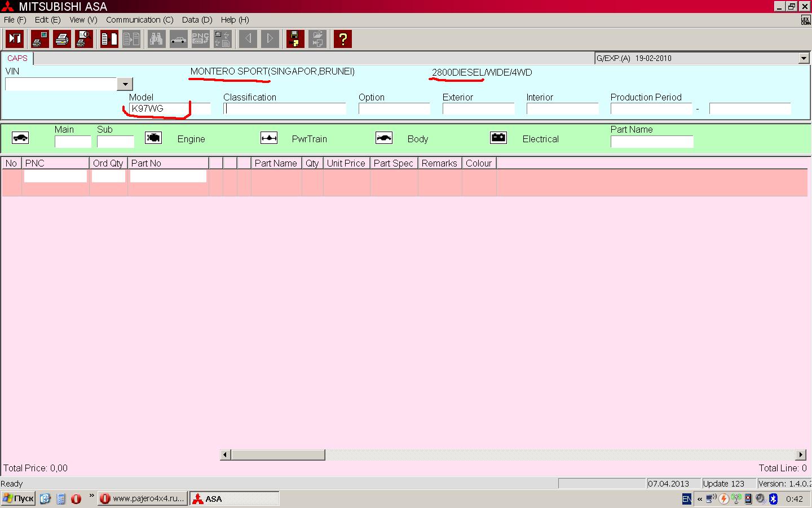This screenshot has width=812, height=508.
Task: Open help via the question mark icon
Action: point(342,39)
